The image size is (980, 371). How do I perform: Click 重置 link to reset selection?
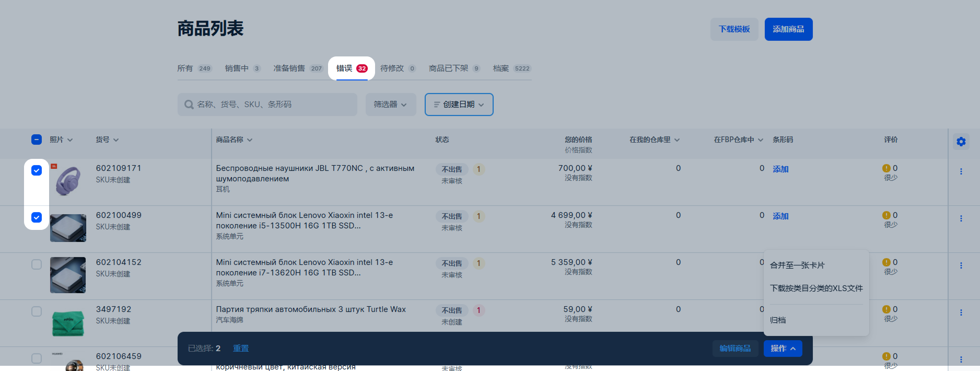241,349
